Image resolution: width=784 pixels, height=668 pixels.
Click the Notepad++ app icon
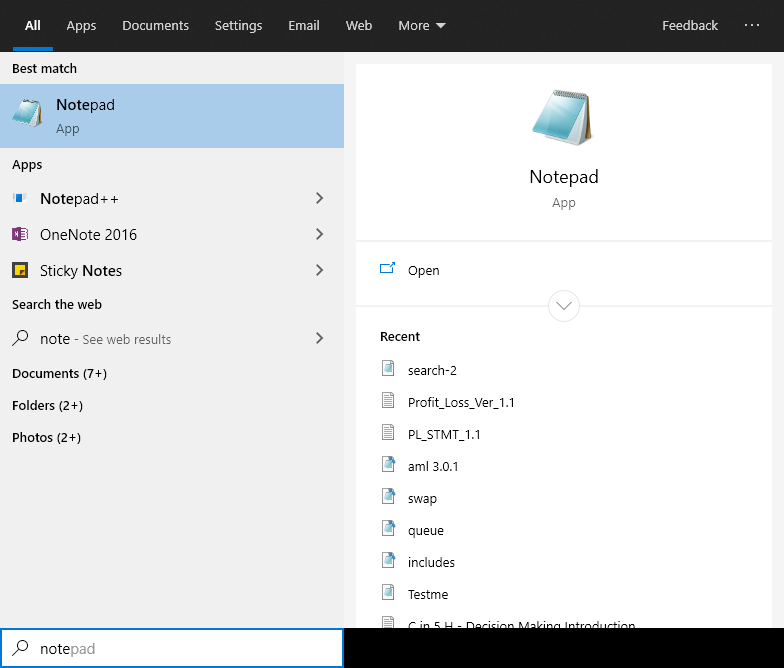(20, 198)
